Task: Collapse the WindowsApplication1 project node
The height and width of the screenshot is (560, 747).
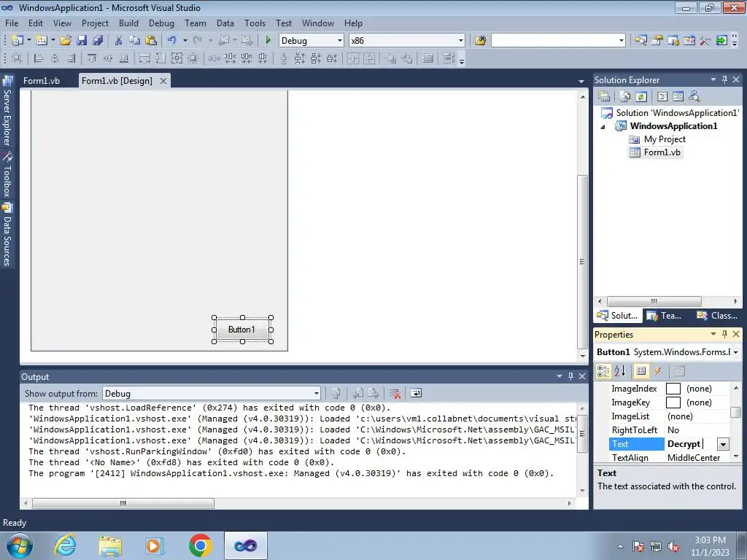Action: pyautogui.click(x=603, y=127)
